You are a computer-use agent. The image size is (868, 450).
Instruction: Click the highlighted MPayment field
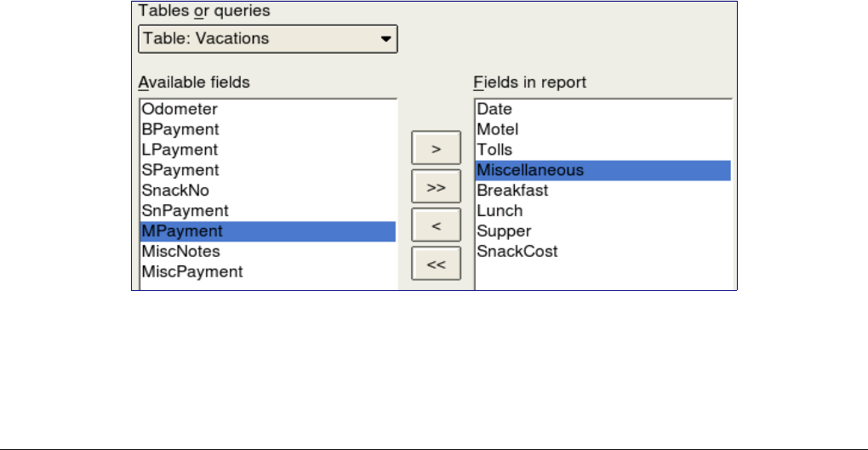click(x=182, y=231)
